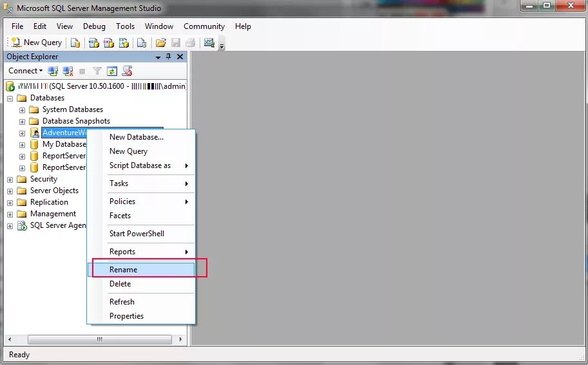Click the Analysis Services MDX Query icon
Image resolution: width=588 pixels, height=365 pixels.
(94, 42)
